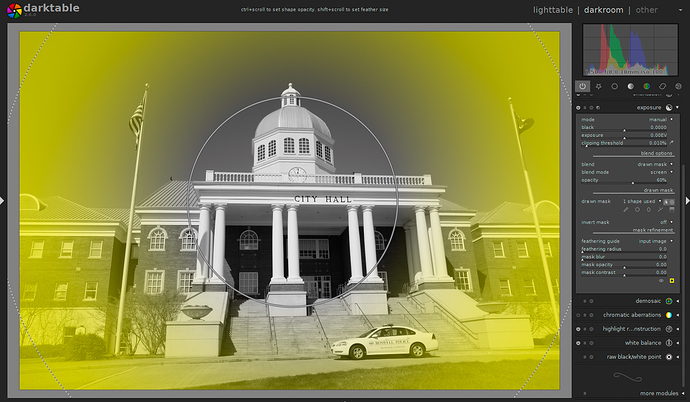The height and width of the screenshot is (402, 690).
Task: Adjust the clipping threshold slider
Action: (x=624, y=143)
